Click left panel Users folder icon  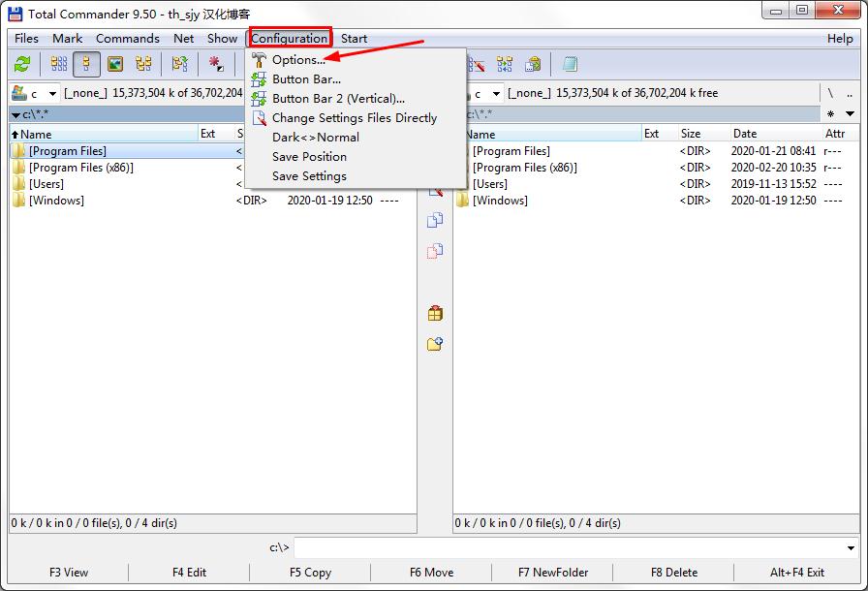(x=19, y=184)
